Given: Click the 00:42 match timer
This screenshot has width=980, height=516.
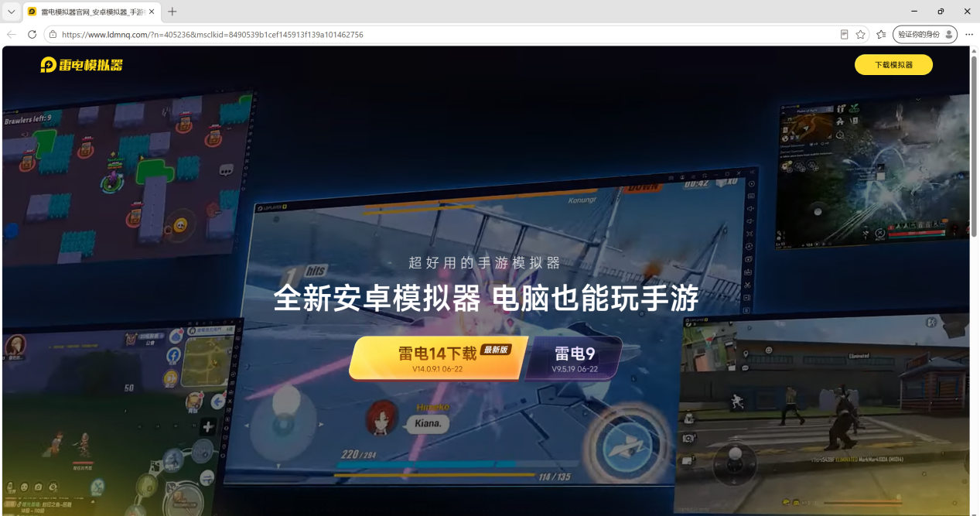Looking at the screenshot, I should pos(696,183).
